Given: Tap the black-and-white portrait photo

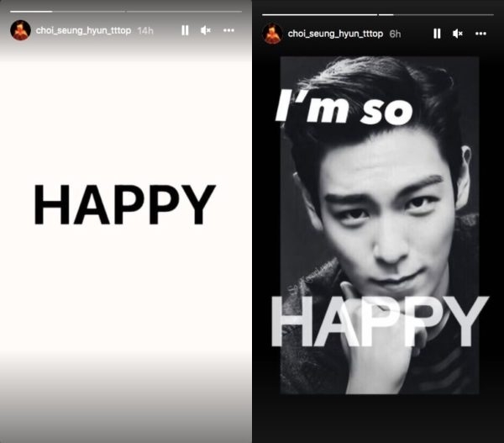Looking at the screenshot, I should pos(380,225).
